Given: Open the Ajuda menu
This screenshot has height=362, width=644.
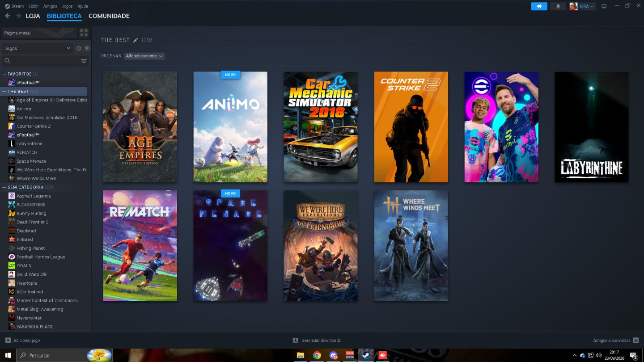Looking at the screenshot, I should click(x=83, y=6).
